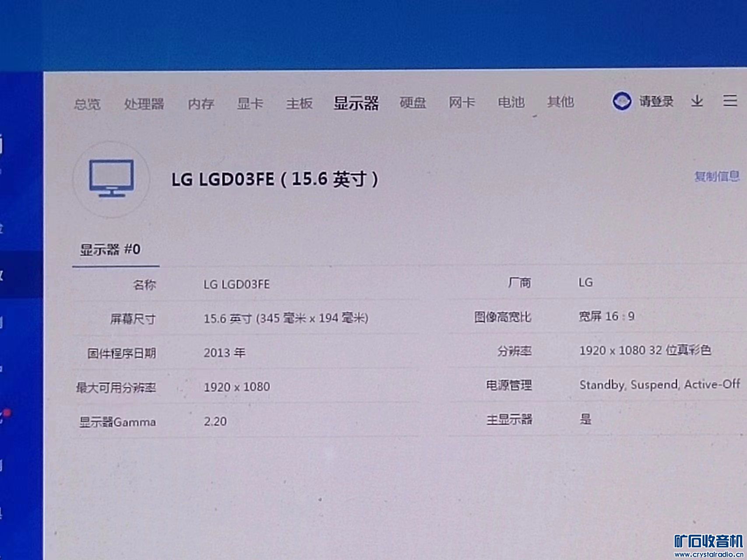Open the 主板 tab
The height and width of the screenshot is (560, 747).
(x=299, y=104)
